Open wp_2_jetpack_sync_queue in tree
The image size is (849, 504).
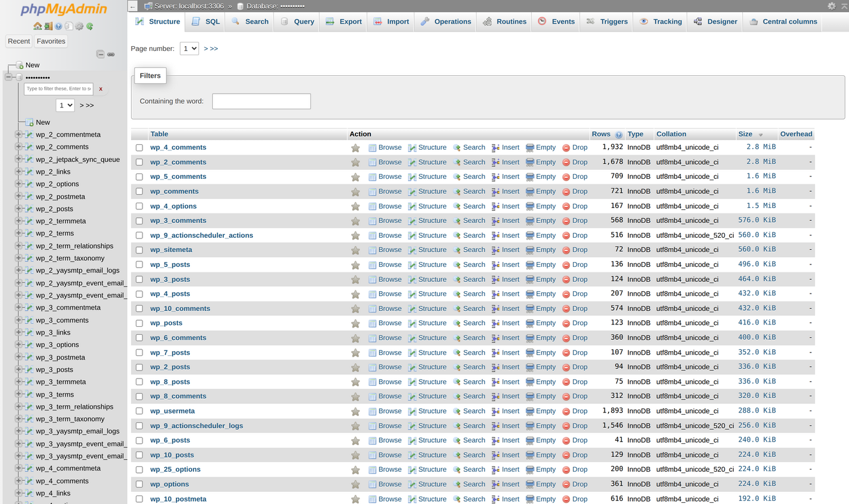(78, 160)
